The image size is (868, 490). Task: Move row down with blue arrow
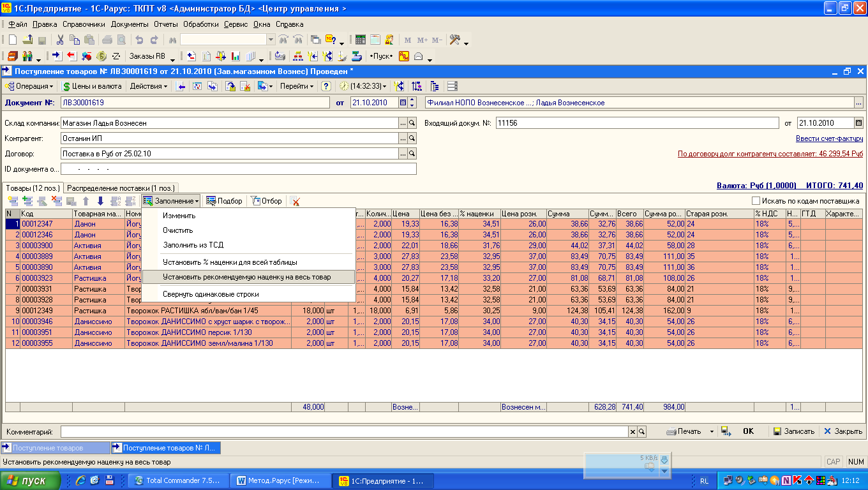(100, 201)
